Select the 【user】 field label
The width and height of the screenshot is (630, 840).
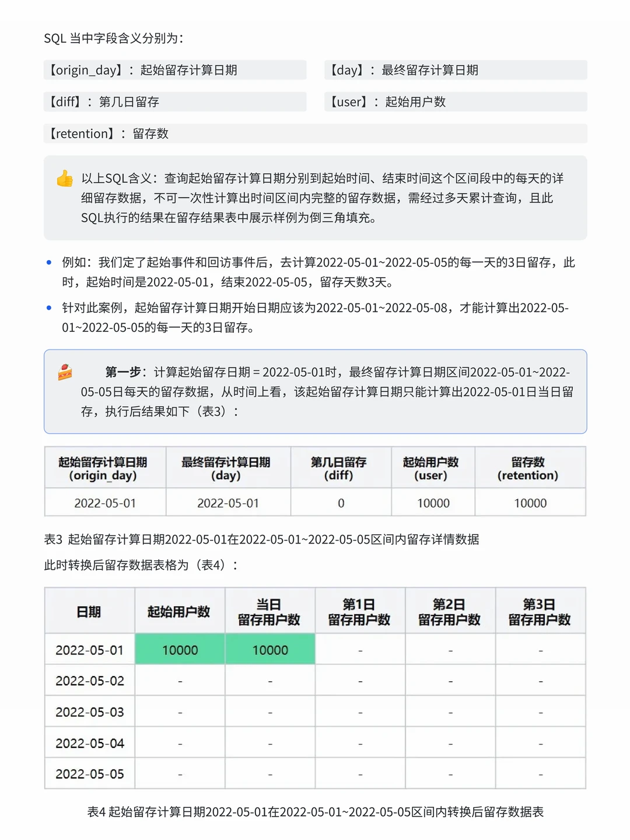349,101
